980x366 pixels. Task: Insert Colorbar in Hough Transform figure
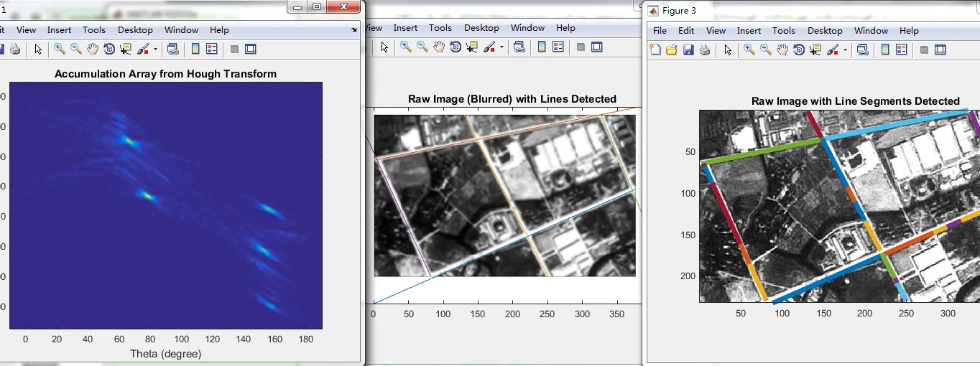pyautogui.click(x=195, y=50)
